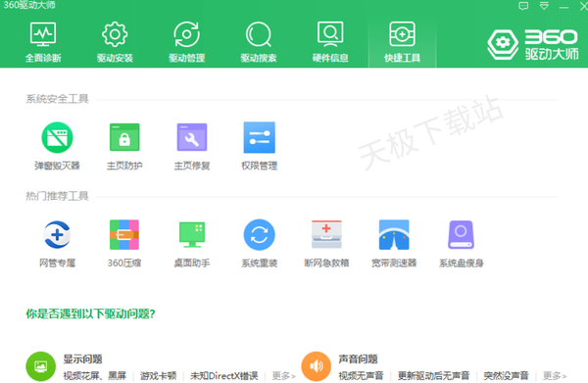This screenshot has height=383, width=588.
Task: Open the 未知DirectX错误 link
Action: tap(223, 375)
